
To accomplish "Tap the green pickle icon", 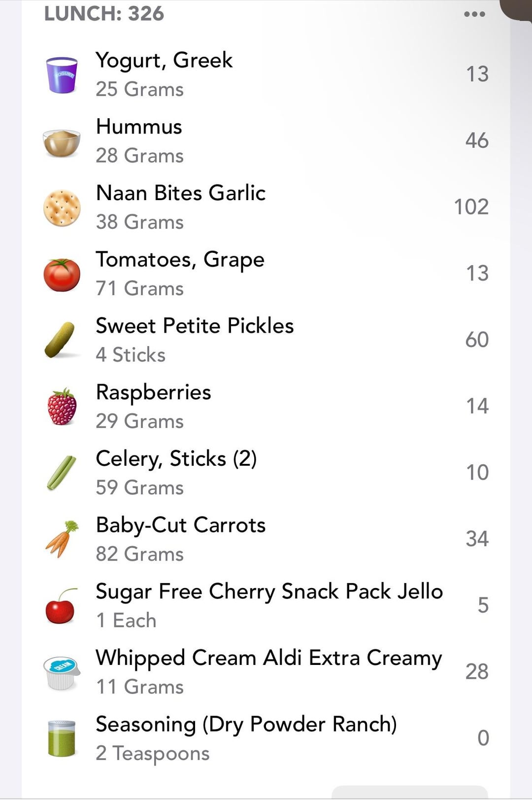I will click(60, 340).
